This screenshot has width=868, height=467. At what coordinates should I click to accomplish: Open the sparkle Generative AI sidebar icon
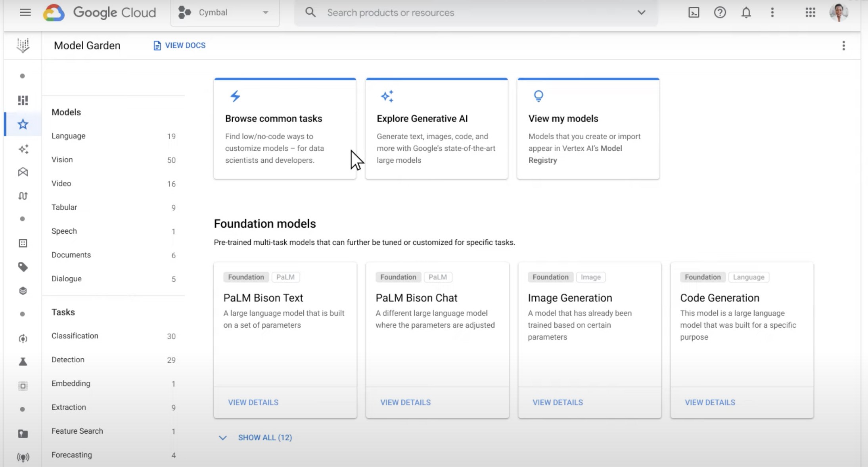pyautogui.click(x=23, y=149)
